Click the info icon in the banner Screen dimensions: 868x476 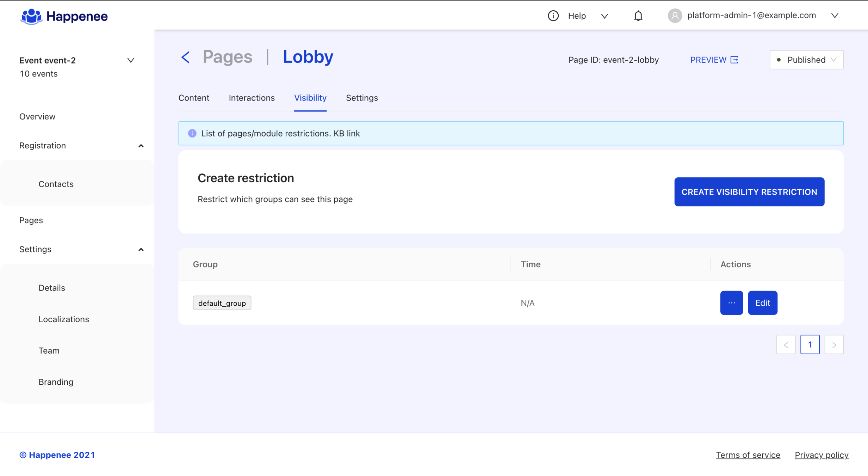[x=192, y=133]
